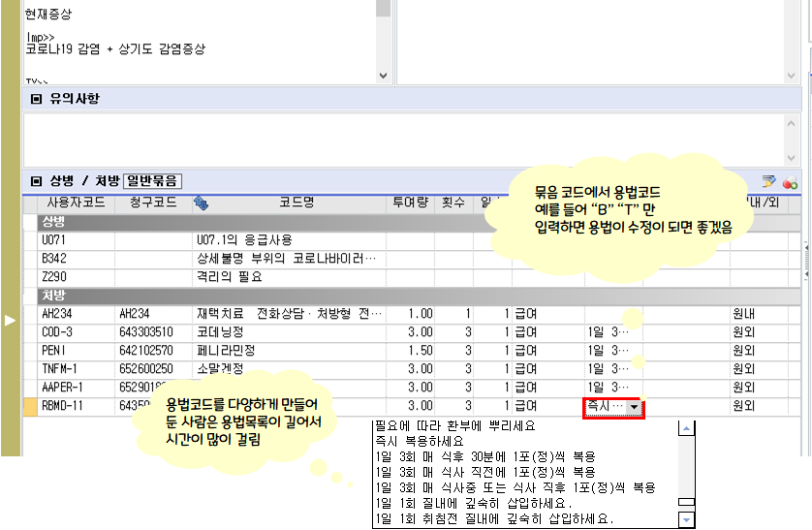Select '1일 1회 질내에 깊숙히 삽입하세요.' option

click(x=473, y=503)
